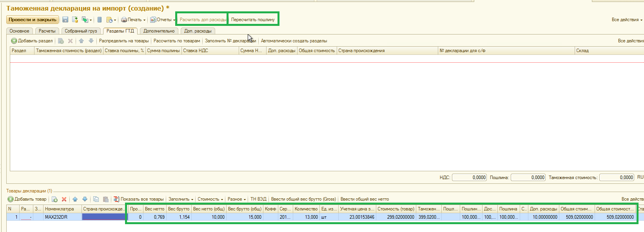Click the save (floppy disk) icon

tap(65, 20)
